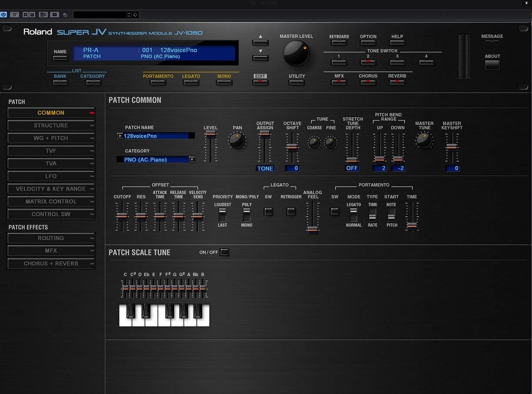This screenshot has width=532, height=394.
Task: Toggle the Legato SW button
Action: click(x=268, y=211)
